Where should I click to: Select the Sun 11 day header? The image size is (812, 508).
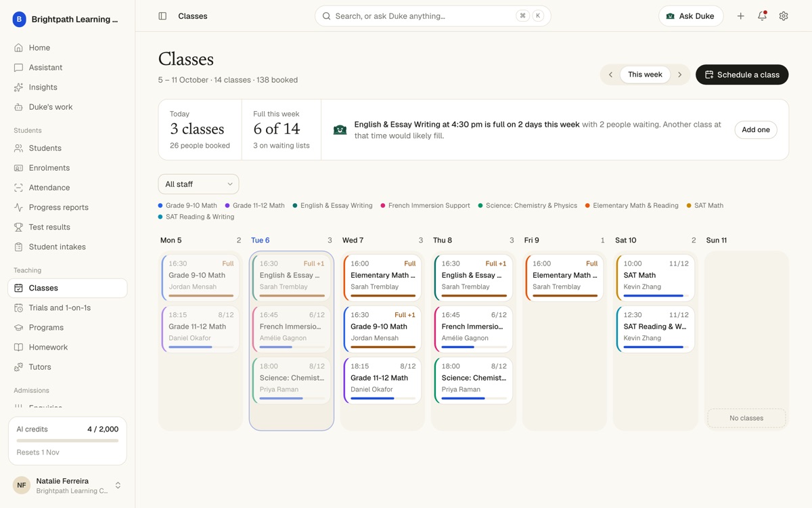click(x=717, y=240)
